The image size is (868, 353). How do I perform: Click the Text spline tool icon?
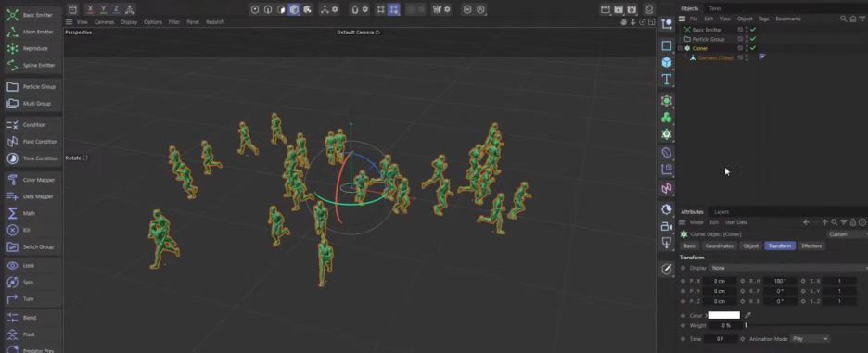667,80
